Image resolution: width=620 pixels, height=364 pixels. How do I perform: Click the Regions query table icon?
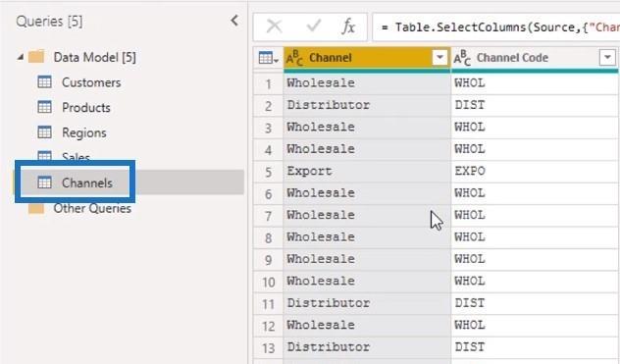[44, 132]
